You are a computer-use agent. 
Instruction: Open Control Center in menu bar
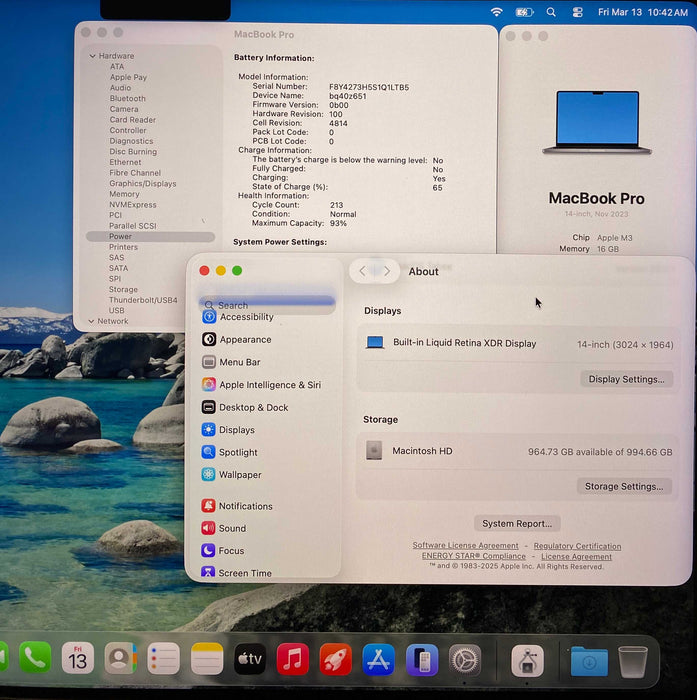(577, 12)
